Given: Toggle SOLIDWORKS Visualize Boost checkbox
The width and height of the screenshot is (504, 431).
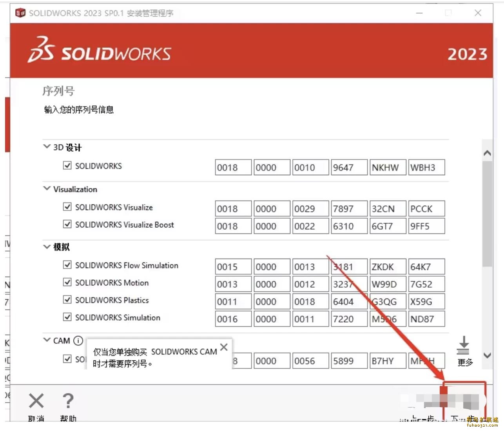Looking at the screenshot, I should pyautogui.click(x=67, y=224).
